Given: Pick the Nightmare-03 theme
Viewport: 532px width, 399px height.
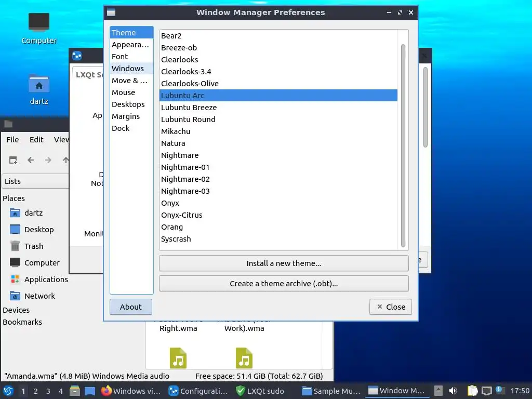Looking at the screenshot, I should (278, 191).
